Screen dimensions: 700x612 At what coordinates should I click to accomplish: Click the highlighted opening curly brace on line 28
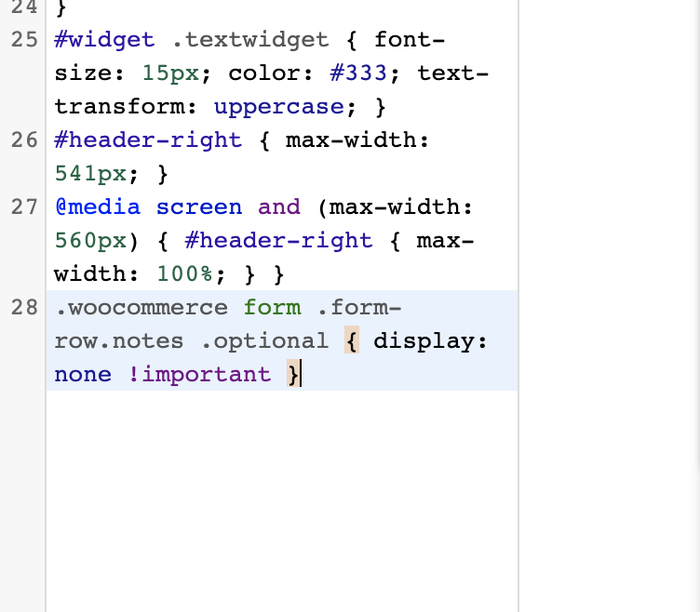tap(351, 341)
